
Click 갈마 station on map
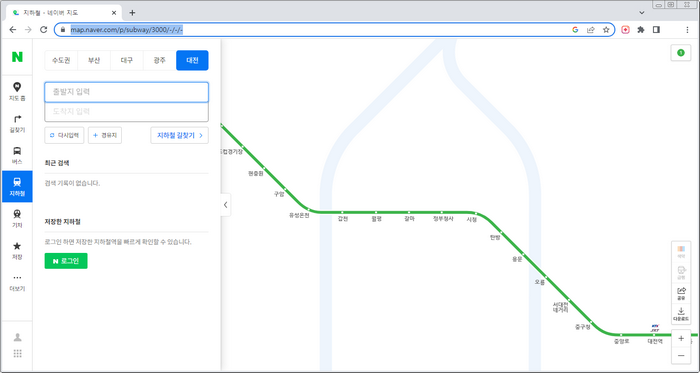tap(409, 219)
